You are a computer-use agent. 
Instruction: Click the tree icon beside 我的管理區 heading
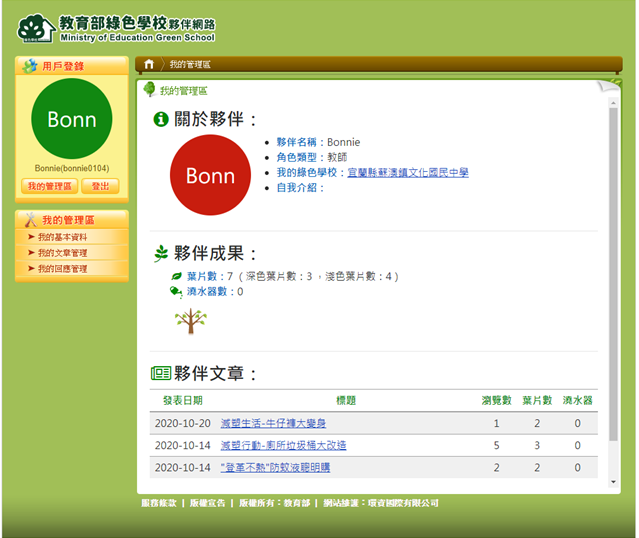pyautogui.click(x=150, y=90)
